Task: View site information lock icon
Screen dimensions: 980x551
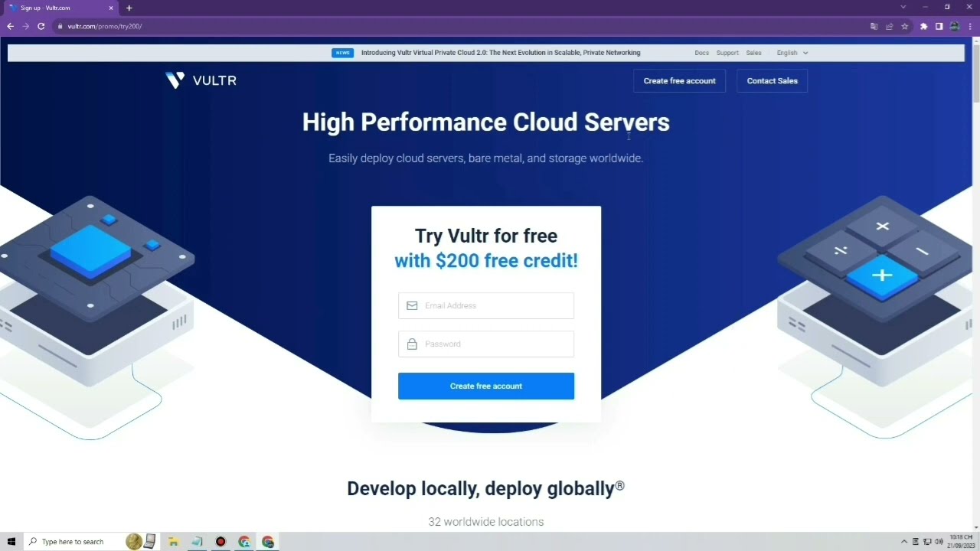Action: point(60,26)
